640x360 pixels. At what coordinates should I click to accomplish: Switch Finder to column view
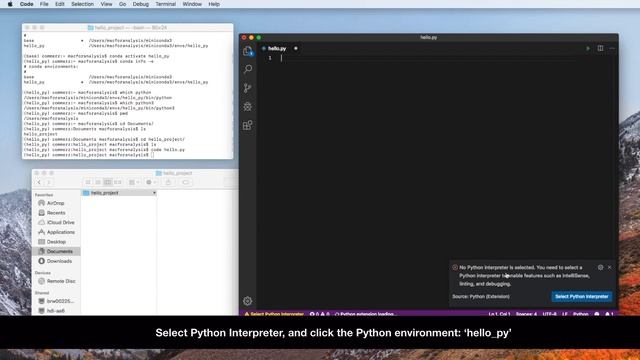pyautogui.click(x=108, y=182)
